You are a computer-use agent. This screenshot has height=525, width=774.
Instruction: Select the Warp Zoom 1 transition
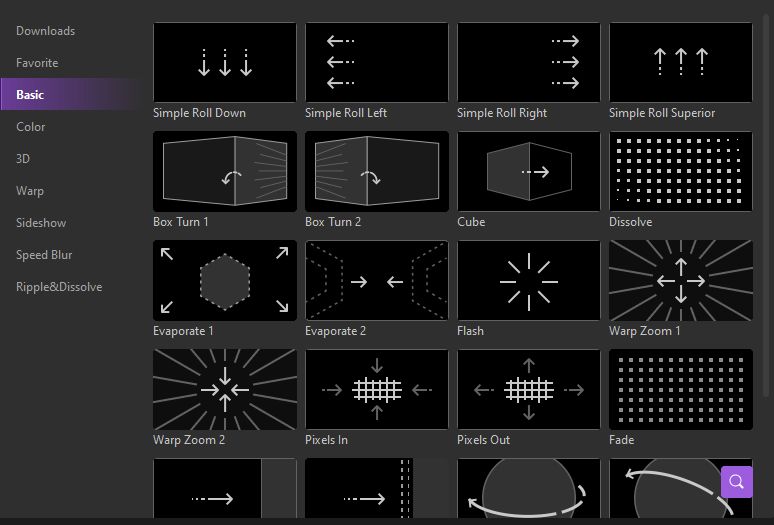point(681,281)
